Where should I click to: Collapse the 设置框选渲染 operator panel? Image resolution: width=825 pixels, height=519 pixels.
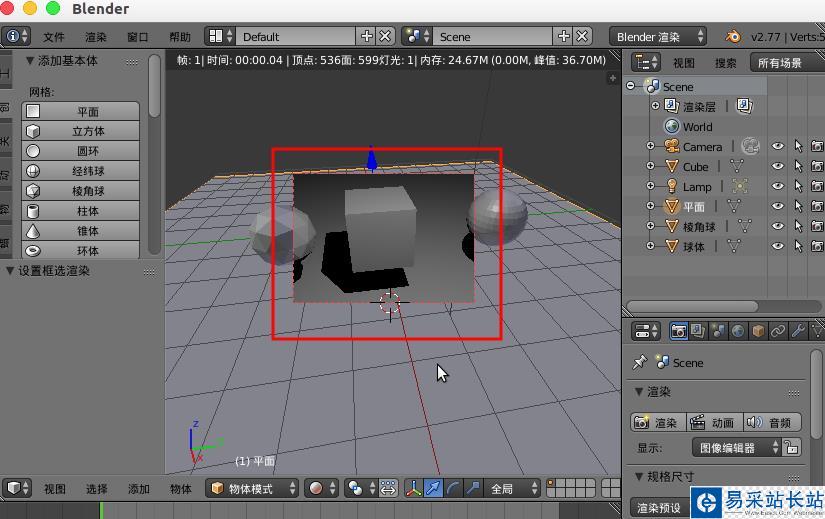pyautogui.click(x=9, y=271)
